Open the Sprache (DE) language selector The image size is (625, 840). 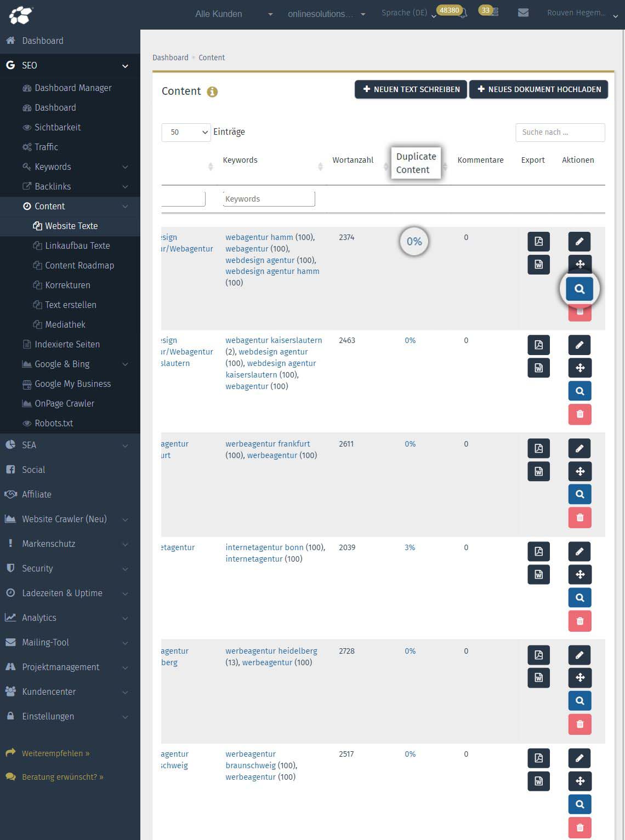point(408,13)
